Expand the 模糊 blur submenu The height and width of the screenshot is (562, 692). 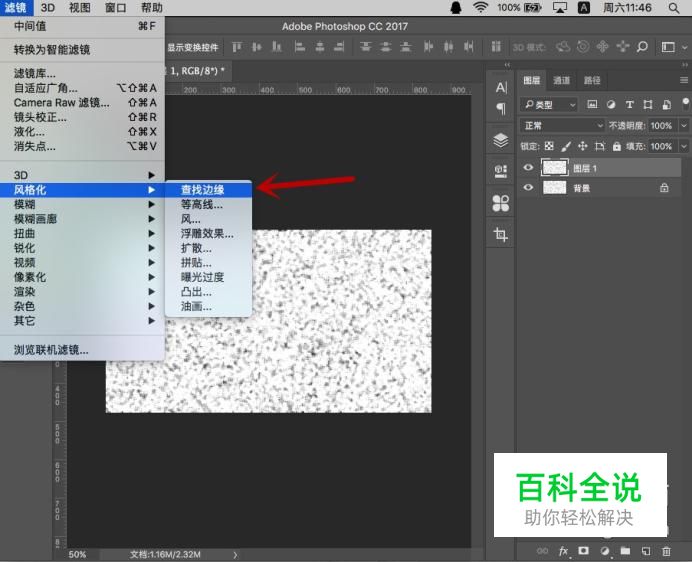pos(82,204)
